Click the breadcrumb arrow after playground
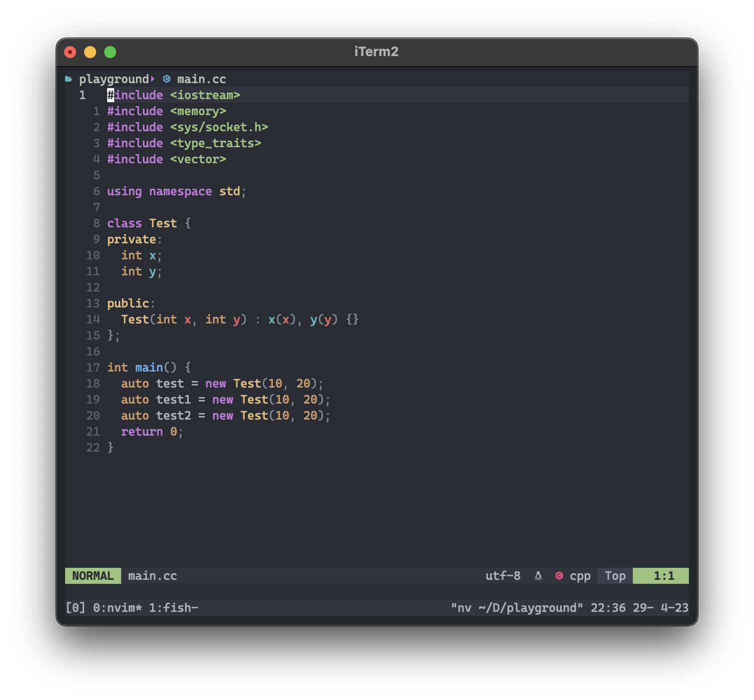This screenshot has width=754, height=700. click(153, 79)
